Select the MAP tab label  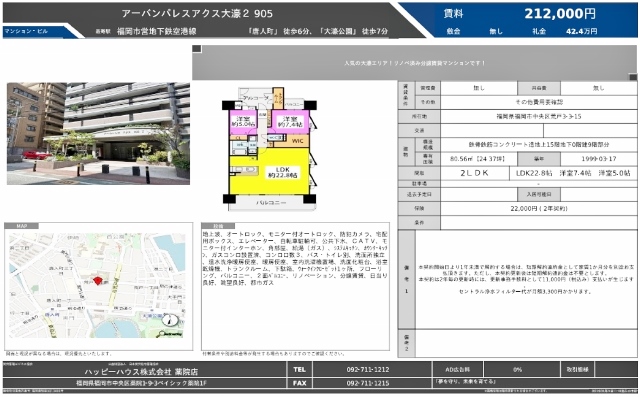[x=22, y=226]
